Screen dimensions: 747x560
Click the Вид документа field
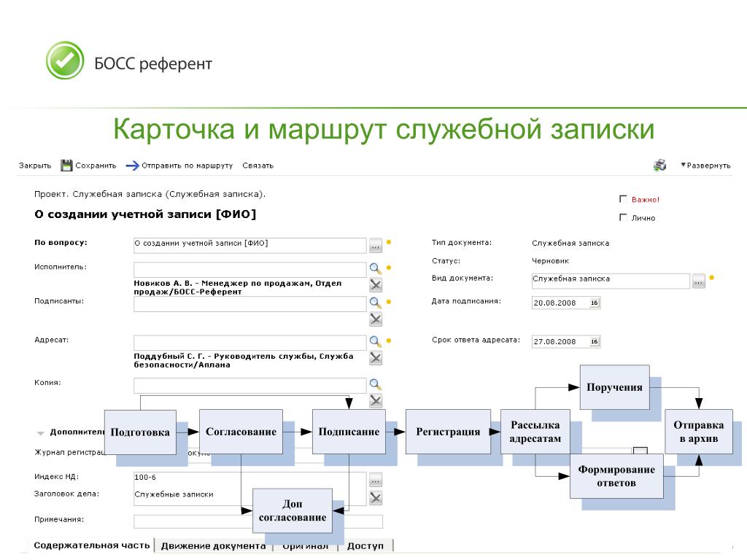pyautogui.click(x=611, y=281)
